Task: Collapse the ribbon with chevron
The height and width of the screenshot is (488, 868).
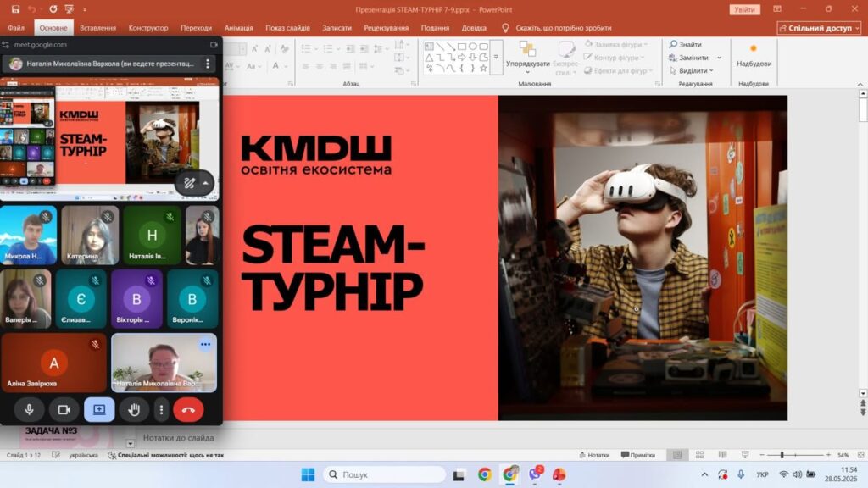Action: (x=860, y=84)
